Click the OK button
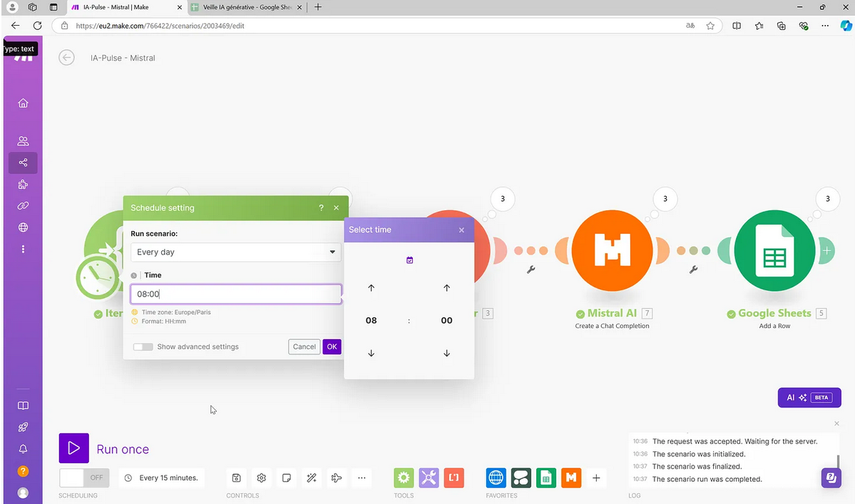Image resolution: width=855 pixels, height=504 pixels. pos(332,346)
